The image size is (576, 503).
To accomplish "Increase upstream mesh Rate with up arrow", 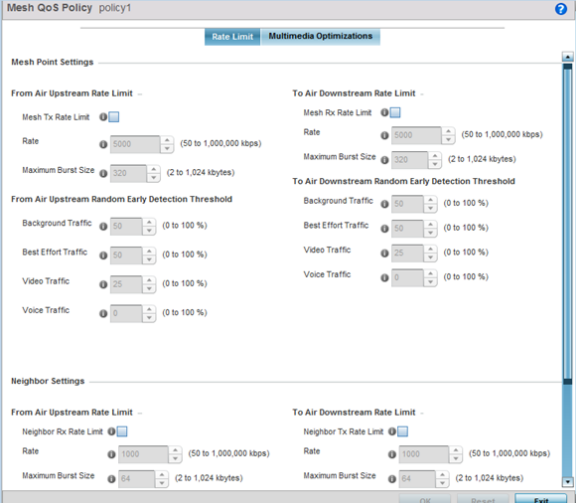I will [x=167, y=140].
